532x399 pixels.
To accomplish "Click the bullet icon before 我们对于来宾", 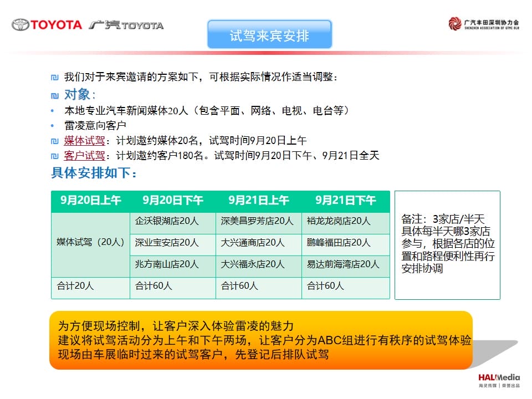I will (55, 78).
